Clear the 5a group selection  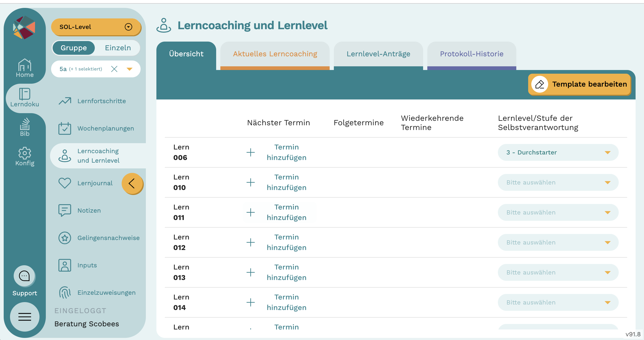pos(114,69)
